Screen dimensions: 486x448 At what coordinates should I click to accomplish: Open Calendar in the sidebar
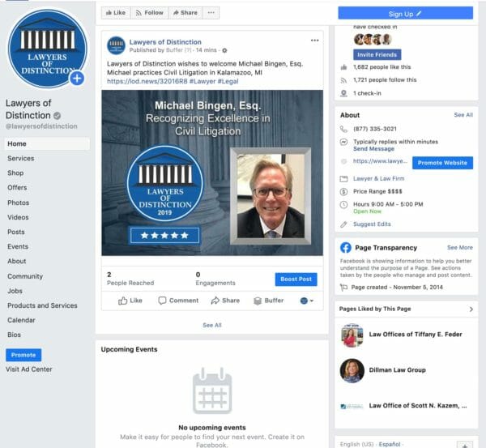[21, 320]
